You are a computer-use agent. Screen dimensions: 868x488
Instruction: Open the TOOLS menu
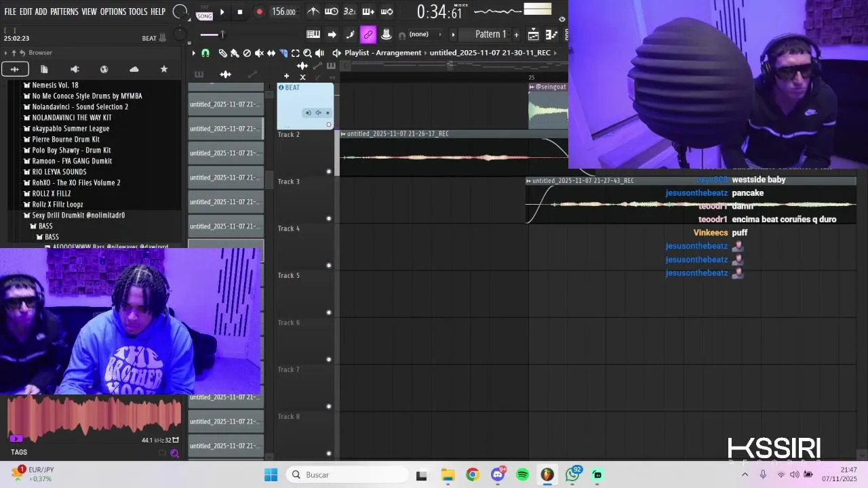(x=138, y=12)
